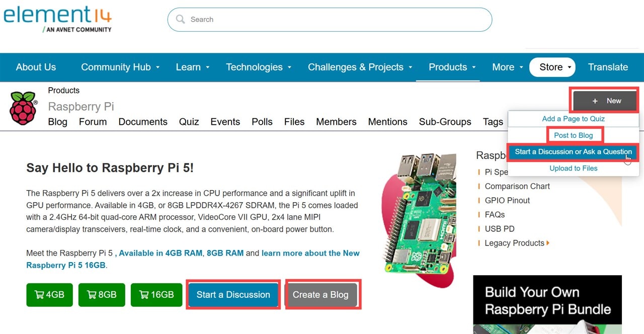The height and width of the screenshot is (334, 644).
Task: Open the Tags tab
Action: (x=493, y=122)
